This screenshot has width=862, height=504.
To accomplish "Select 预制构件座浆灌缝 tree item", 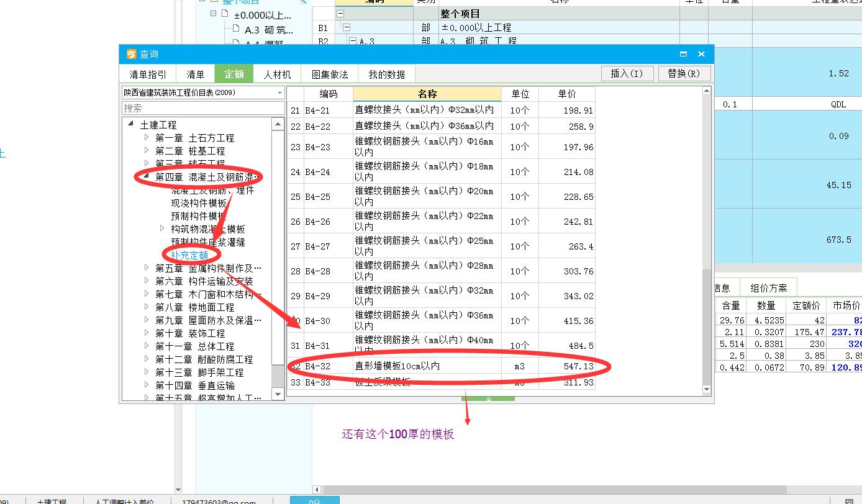I will click(208, 242).
